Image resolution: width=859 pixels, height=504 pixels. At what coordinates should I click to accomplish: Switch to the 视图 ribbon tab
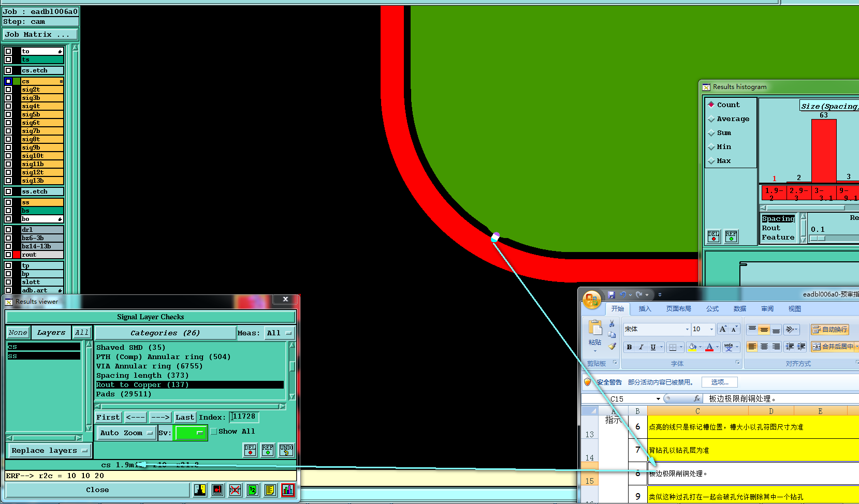pos(795,308)
